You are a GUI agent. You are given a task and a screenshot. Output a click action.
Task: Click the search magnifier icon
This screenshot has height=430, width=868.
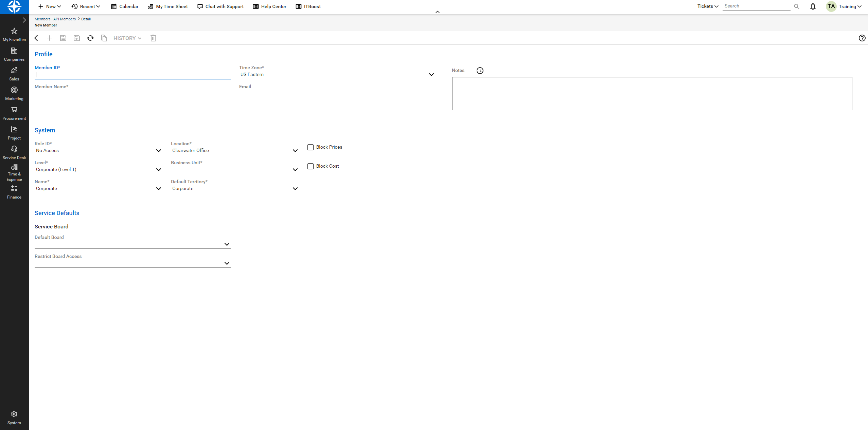click(x=796, y=6)
